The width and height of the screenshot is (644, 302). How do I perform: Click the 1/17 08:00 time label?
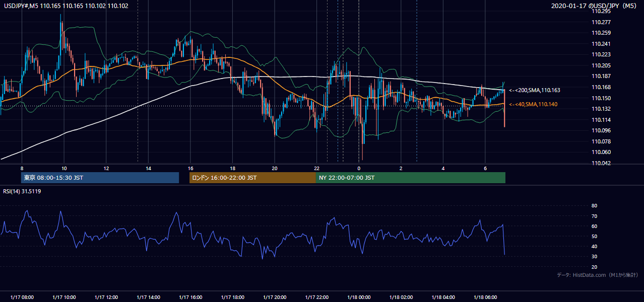tap(22, 297)
